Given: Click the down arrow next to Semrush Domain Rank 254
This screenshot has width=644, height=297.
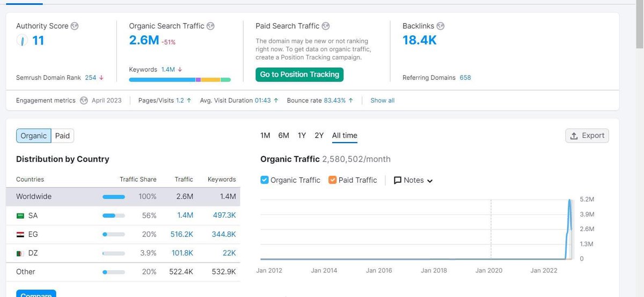Looking at the screenshot, I should click(101, 78).
